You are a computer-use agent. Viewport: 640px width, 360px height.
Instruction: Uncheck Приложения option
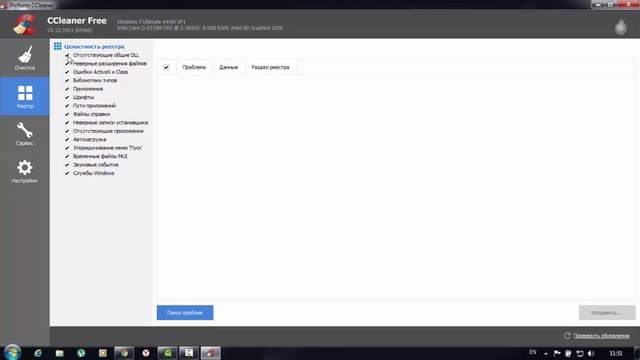coord(67,89)
